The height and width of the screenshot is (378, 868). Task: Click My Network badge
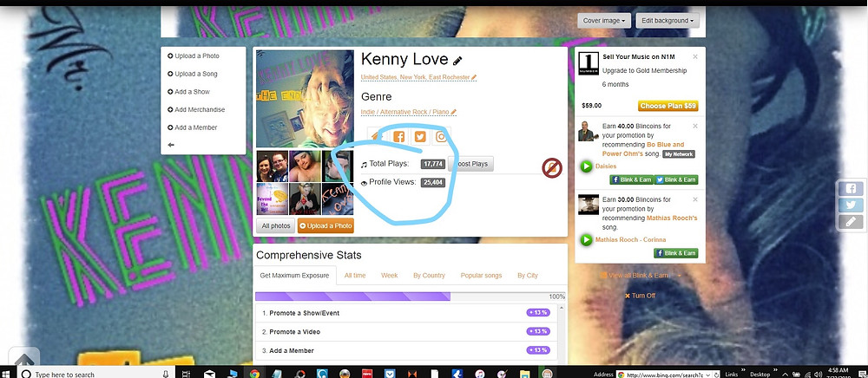point(679,154)
